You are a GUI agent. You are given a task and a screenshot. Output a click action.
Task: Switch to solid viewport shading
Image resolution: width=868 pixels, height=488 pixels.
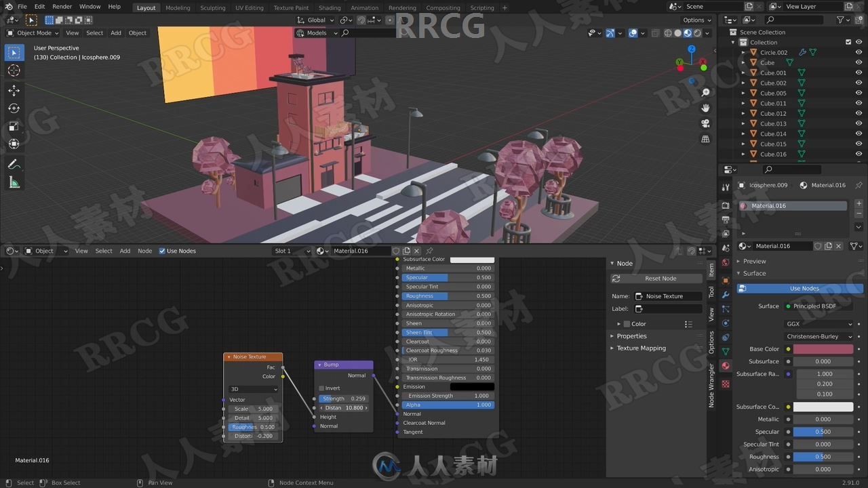677,33
